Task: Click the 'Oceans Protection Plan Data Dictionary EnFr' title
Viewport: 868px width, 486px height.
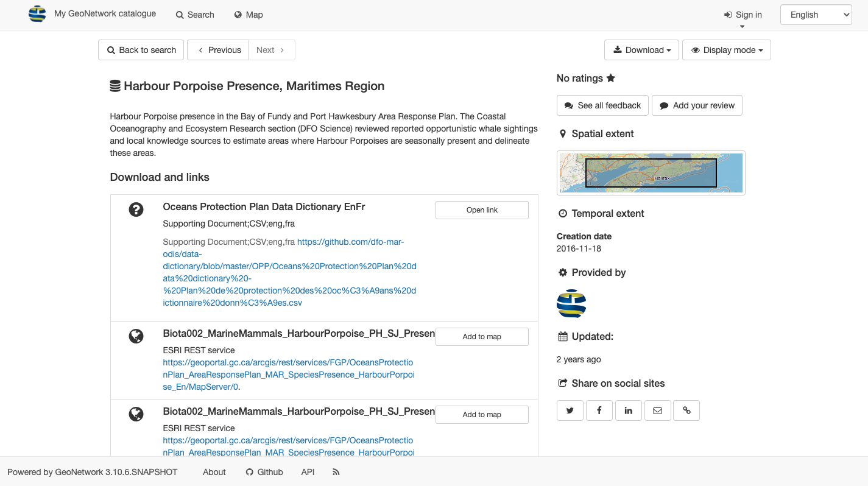Action: tap(264, 207)
